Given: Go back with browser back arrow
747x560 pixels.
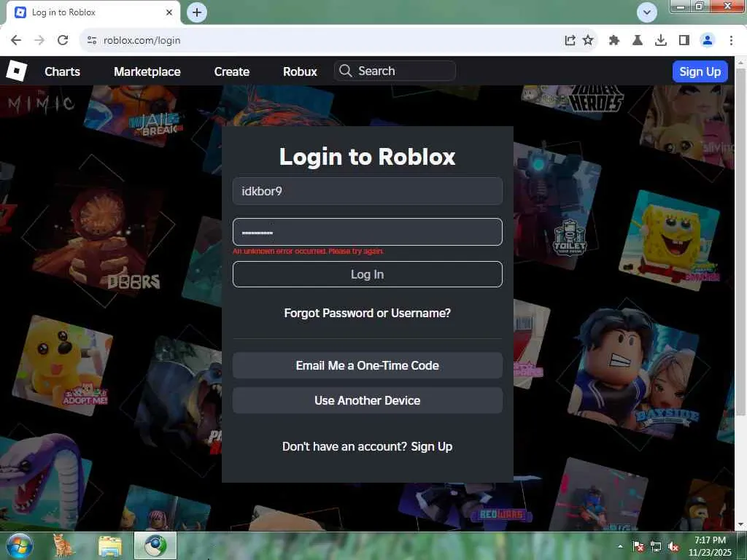Looking at the screenshot, I should pyautogui.click(x=16, y=40).
